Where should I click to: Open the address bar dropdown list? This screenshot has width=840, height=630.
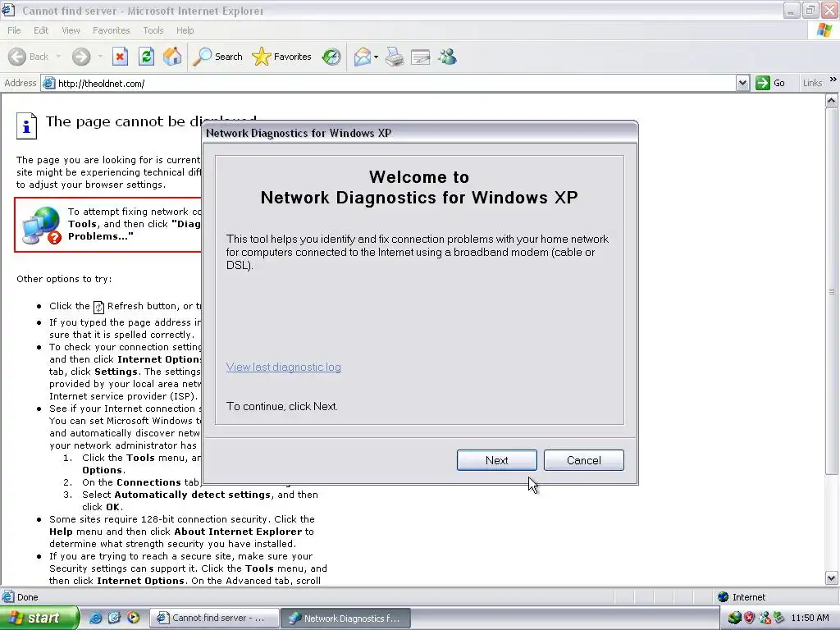(x=742, y=83)
